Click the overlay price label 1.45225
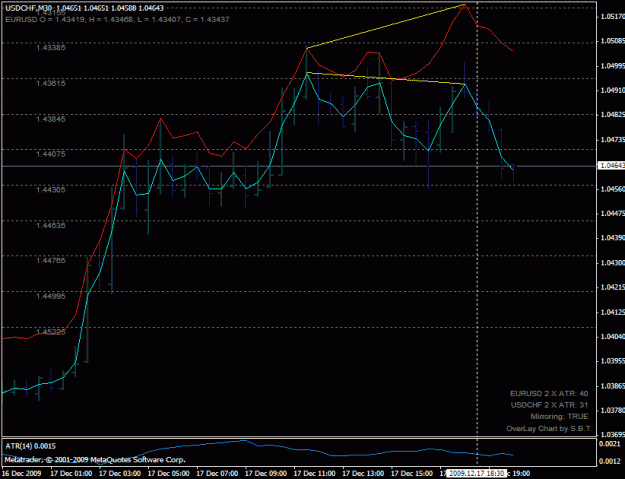The height and width of the screenshot is (479, 625). [x=51, y=332]
